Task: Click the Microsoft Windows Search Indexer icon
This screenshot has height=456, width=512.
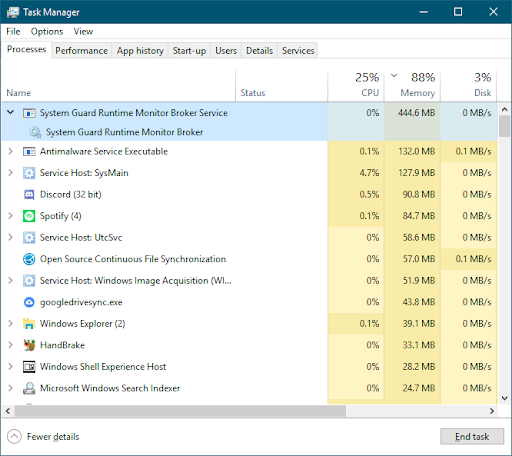Action: [29, 388]
